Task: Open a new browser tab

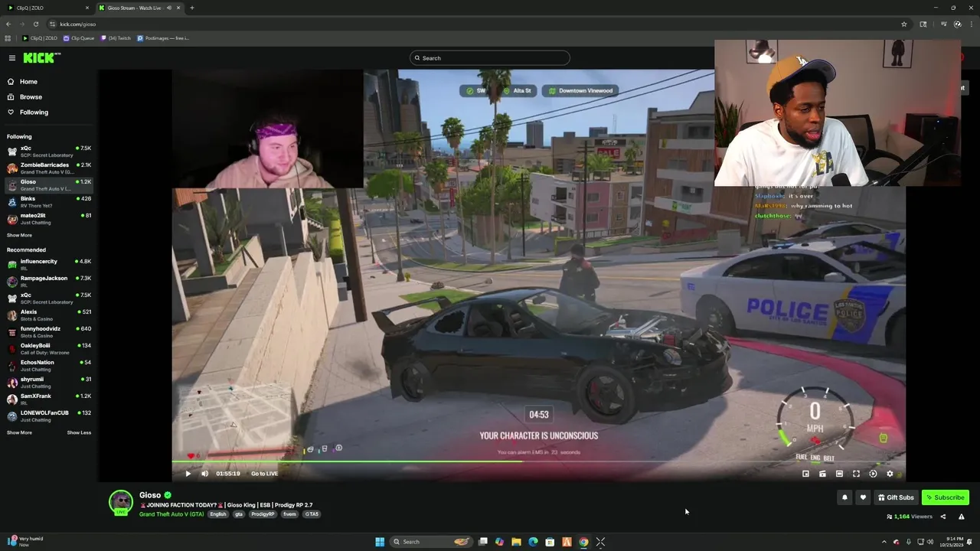Action: 192,8
